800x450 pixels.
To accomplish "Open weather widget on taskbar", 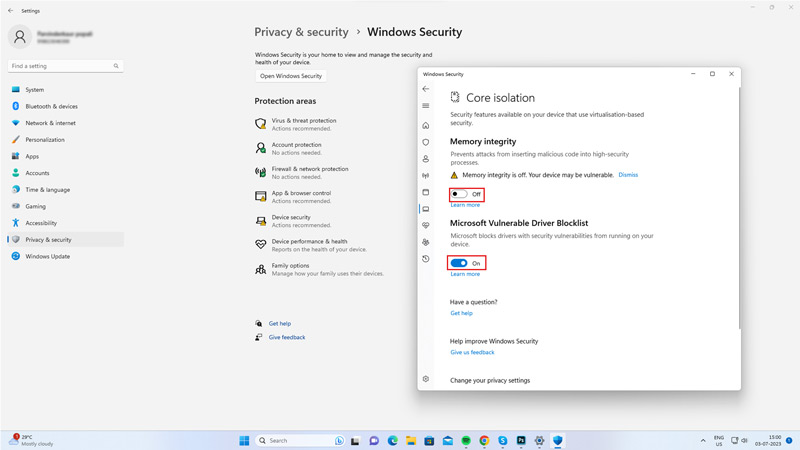I will pyautogui.click(x=32, y=440).
